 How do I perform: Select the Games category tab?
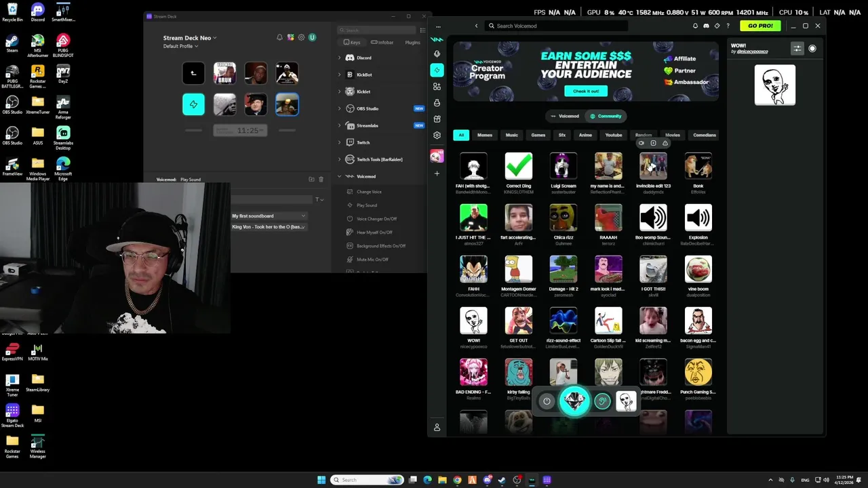[538, 135]
